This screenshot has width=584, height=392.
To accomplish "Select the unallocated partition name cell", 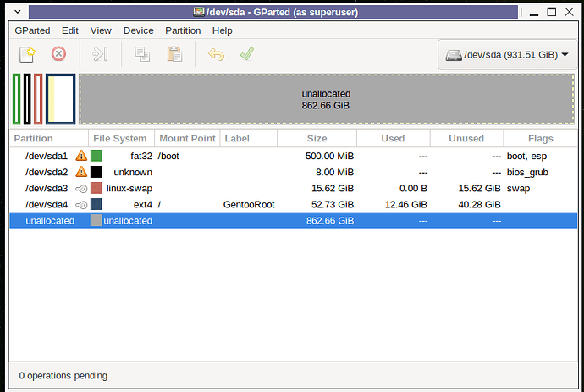I will [50, 221].
